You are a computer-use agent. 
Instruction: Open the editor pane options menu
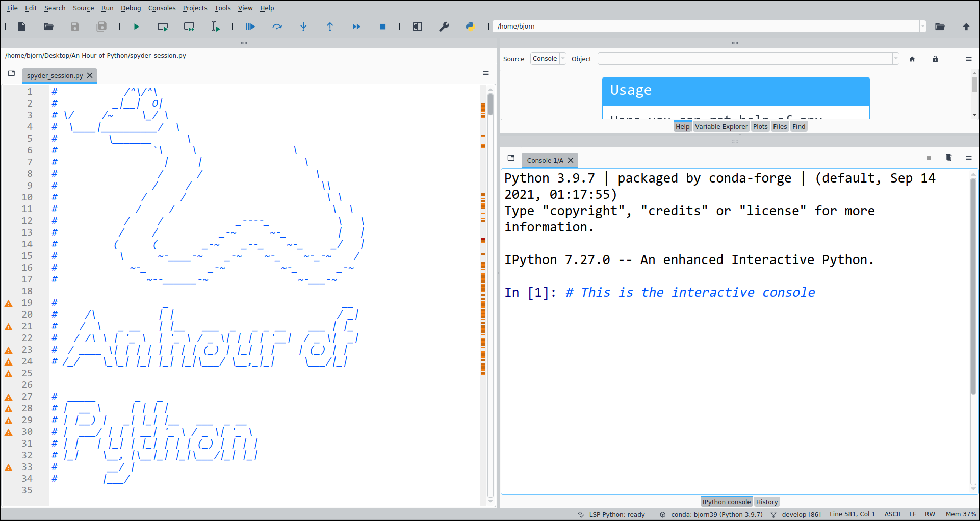[x=486, y=73]
